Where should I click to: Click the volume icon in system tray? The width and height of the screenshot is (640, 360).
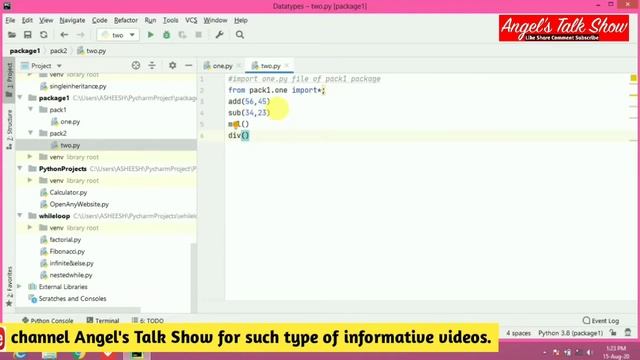589,352
